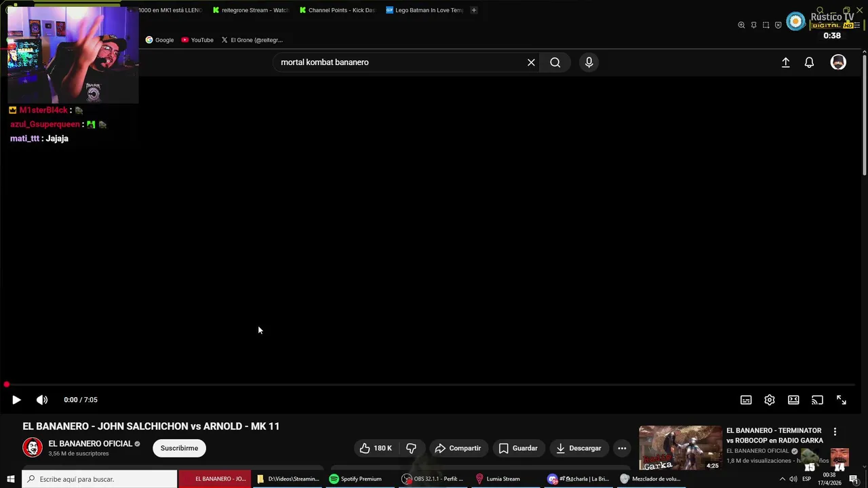Cast the video to a TV
The width and height of the screenshot is (868, 488).
817,400
